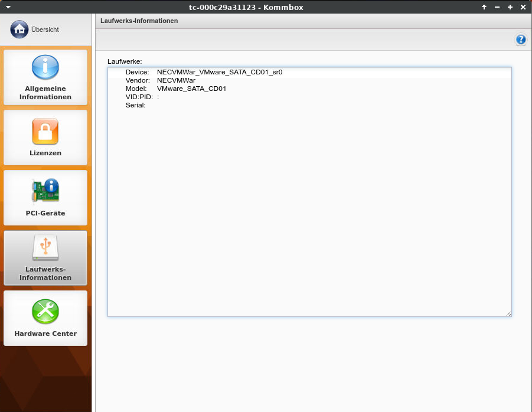The height and width of the screenshot is (412, 532).
Task: Open the help question mark icon
Action: [x=520, y=40]
